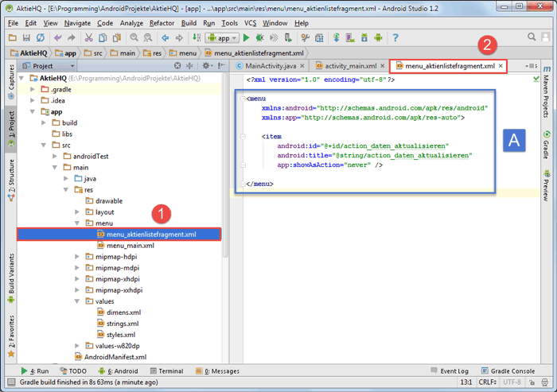This screenshot has height=392, width=557.
Task: Collapse the values folder
Action: pyautogui.click(x=77, y=301)
